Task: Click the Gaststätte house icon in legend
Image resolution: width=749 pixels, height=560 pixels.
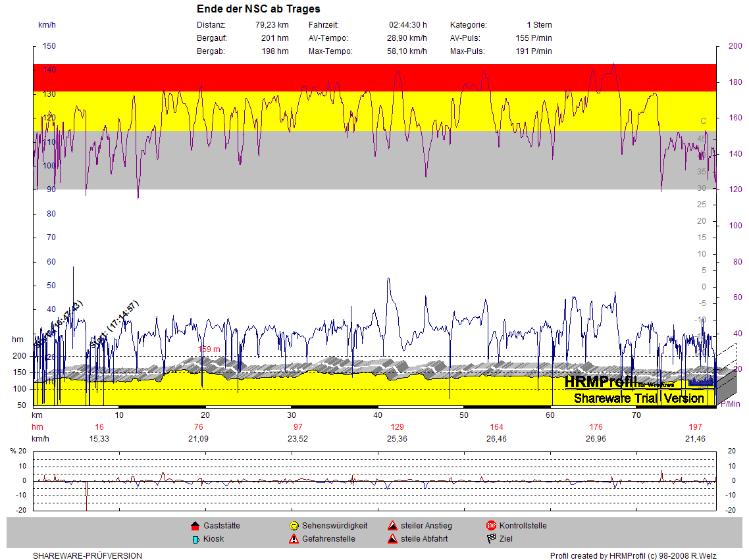Action: pos(195,526)
